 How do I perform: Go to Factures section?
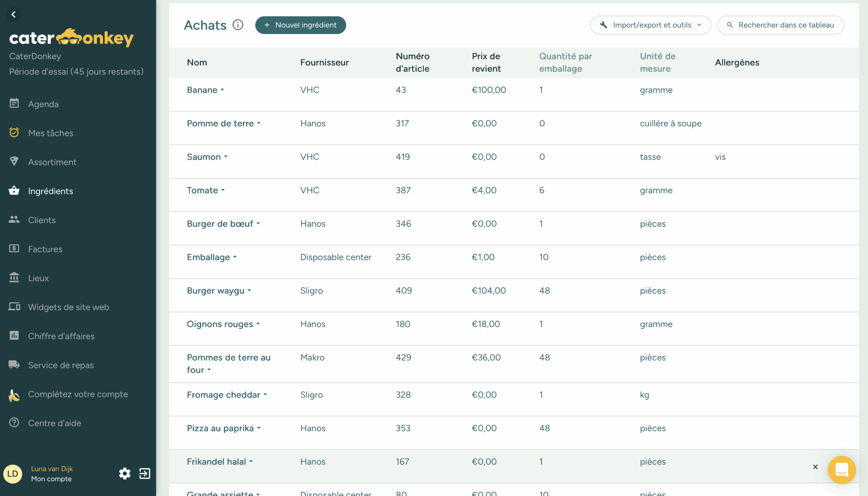pos(45,249)
